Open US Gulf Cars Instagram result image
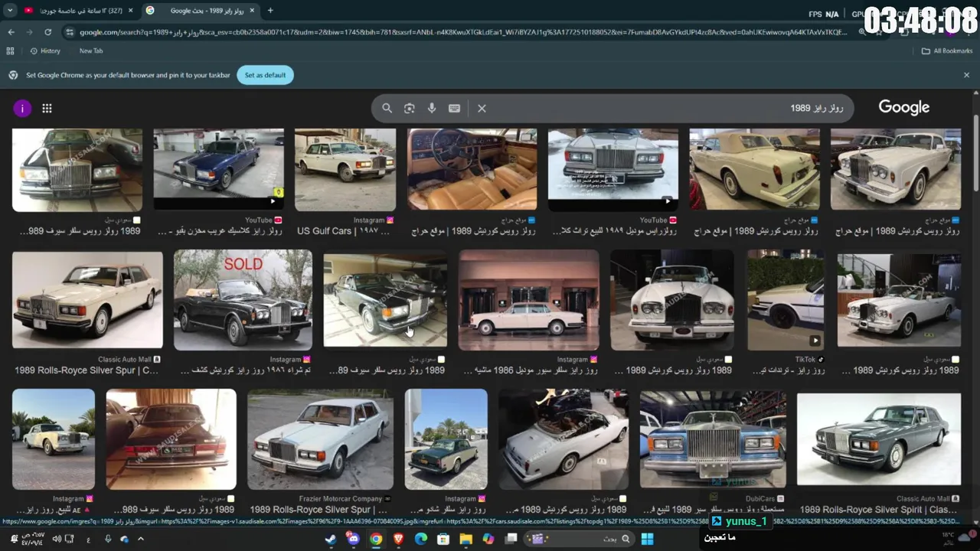This screenshot has height=551, width=980. pyautogui.click(x=345, y=170)
